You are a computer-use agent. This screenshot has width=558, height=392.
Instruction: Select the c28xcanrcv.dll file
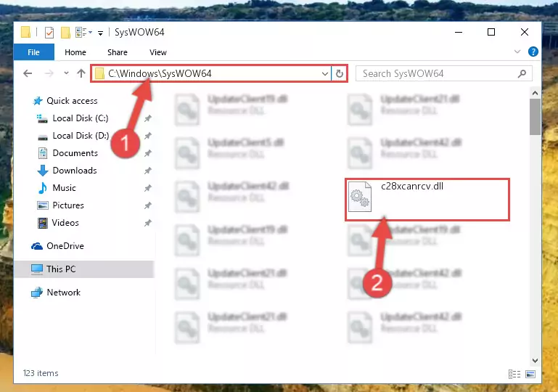(427, 200)
